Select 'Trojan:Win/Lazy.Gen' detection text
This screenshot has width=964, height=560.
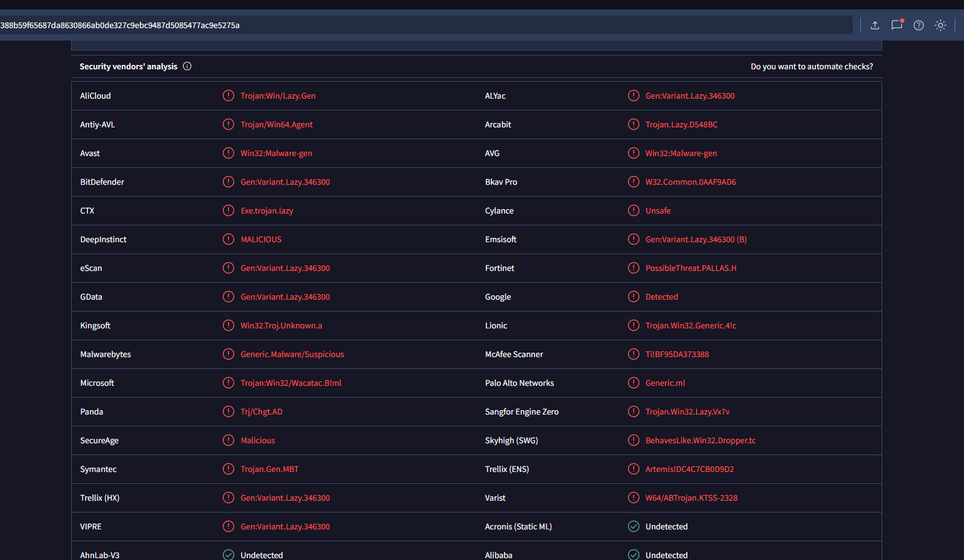click(x=278, y=96)
